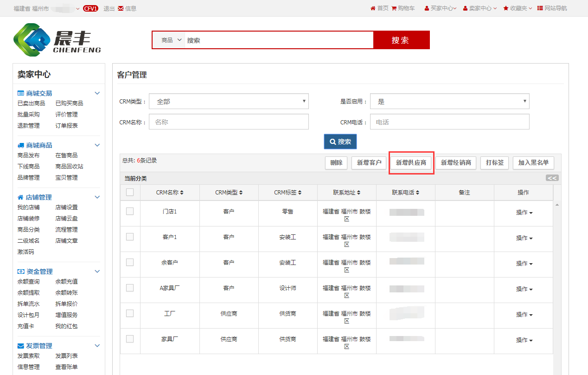The height and width of the screenshot is (375, 588).
Task: Open 余额查询 in the sidebar menu
Action: (x=28, y=282)
